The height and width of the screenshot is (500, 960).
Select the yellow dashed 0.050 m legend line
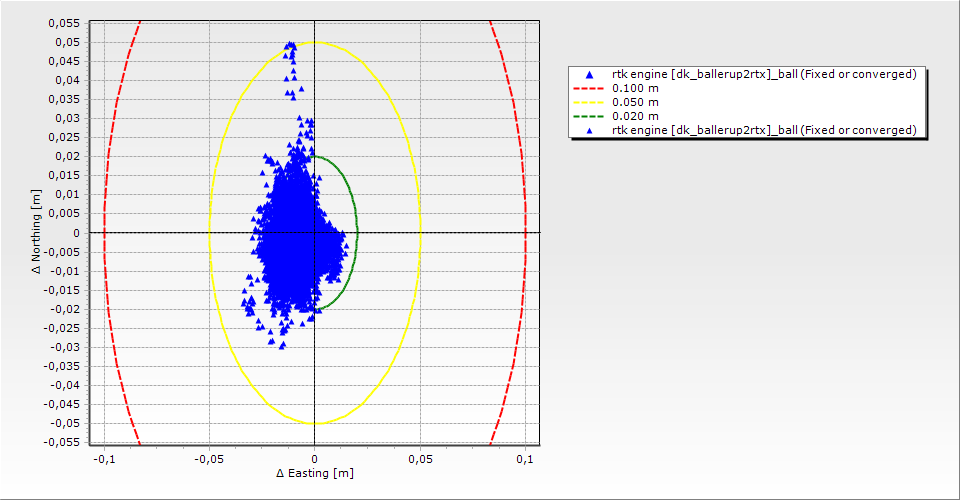point(588,103)
